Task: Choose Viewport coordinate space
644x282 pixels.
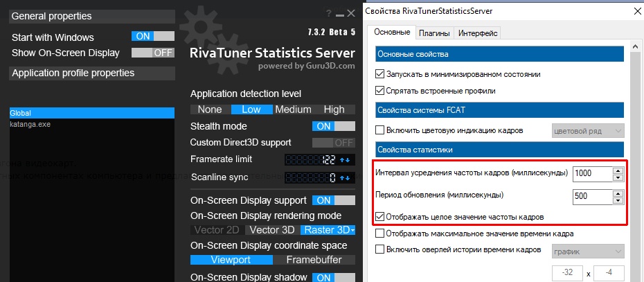Action: (231, 260)
